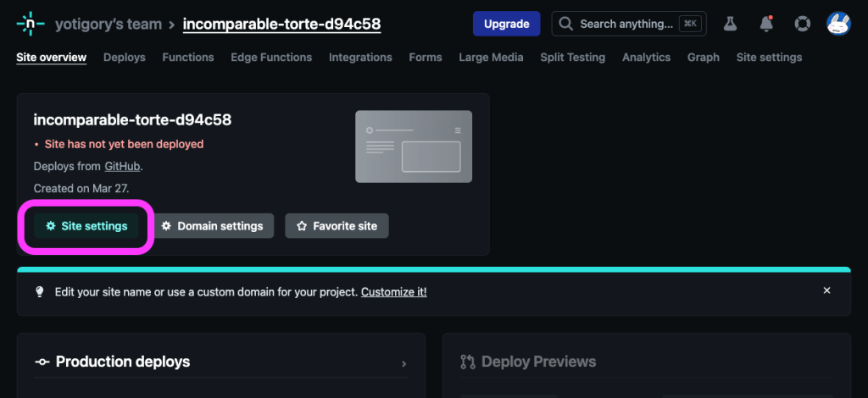The height and width of the screenshot is (398, 868).
Task: Click the ⌘K shortcut badge
Action: 690,24
